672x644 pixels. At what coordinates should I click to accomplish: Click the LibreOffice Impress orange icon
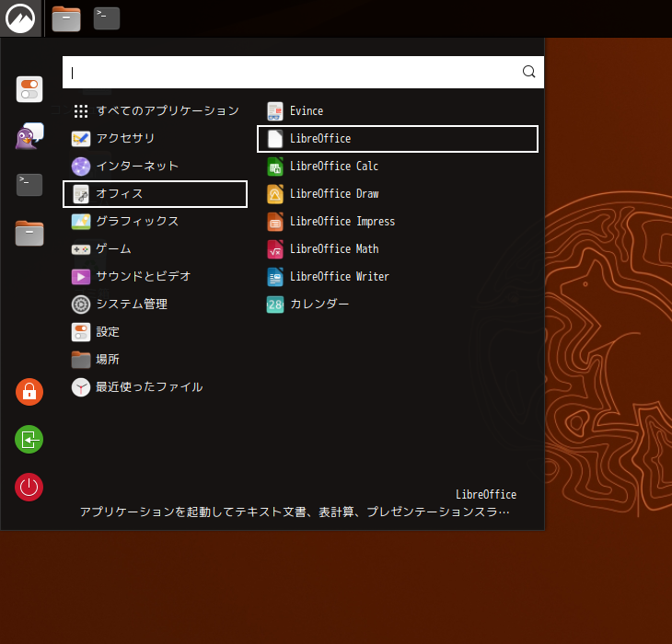coord(274,222)
